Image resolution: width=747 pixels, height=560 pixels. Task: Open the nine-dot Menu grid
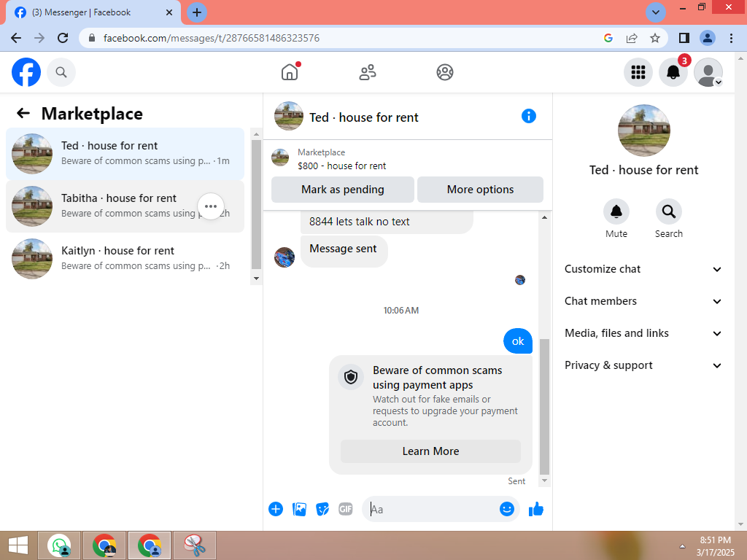(x=638, y=72)
